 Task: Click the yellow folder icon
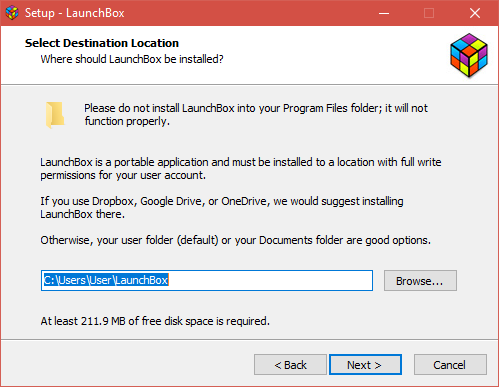click(x=55, y=115)
